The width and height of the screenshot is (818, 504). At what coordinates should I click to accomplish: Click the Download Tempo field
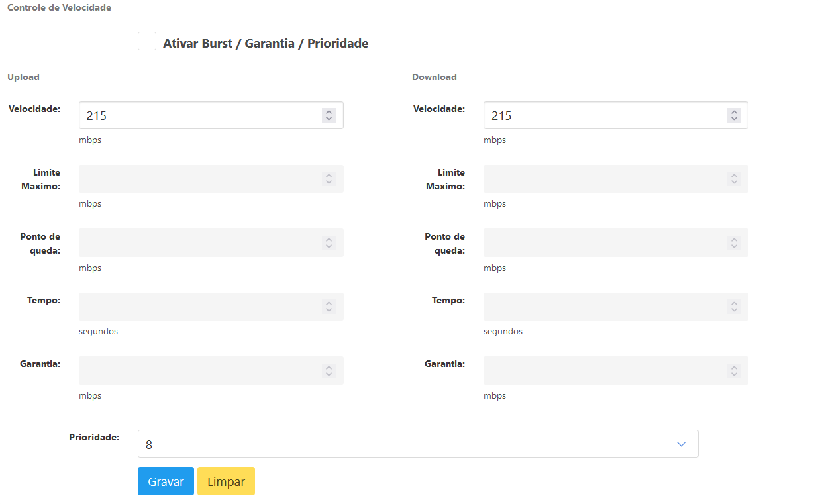(x=603, y=307)
